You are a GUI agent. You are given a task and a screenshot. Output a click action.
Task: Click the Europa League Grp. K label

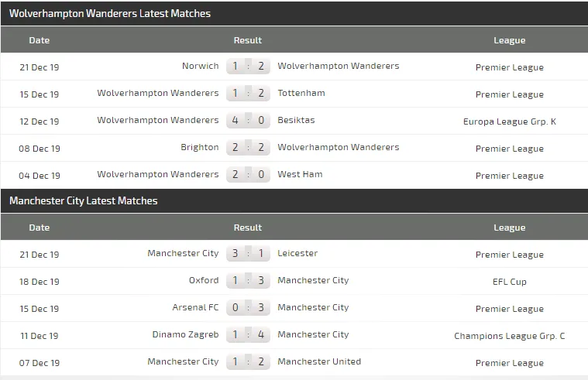pos(510,122)
